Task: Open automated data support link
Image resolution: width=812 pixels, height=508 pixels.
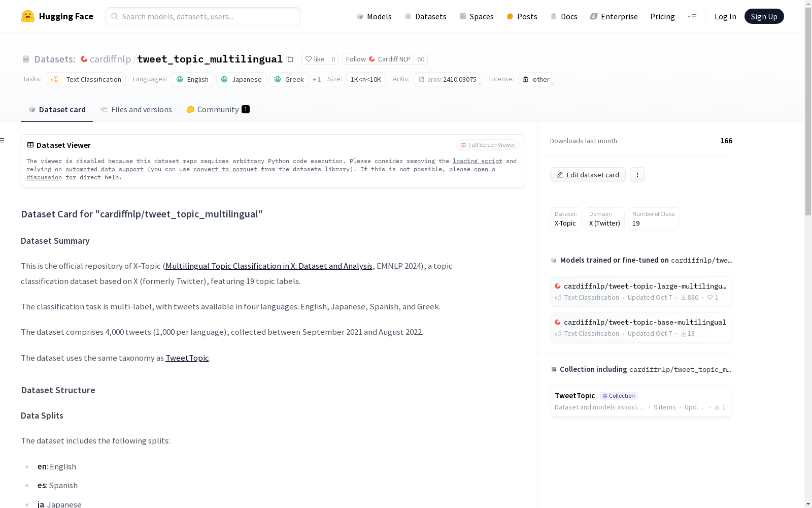Action: pyautogui.click(x=105, y=169)
